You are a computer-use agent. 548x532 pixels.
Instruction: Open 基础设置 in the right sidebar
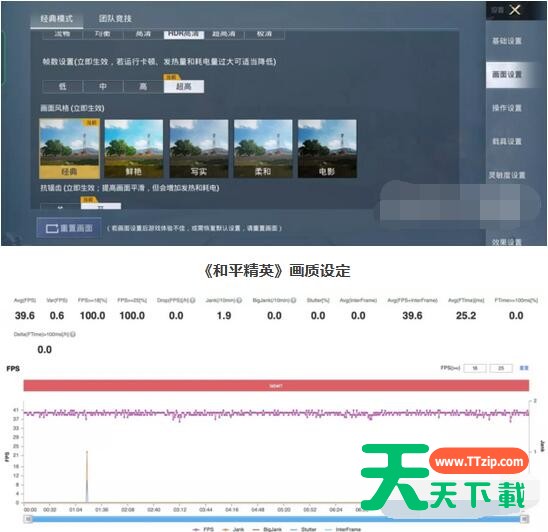[507, 41]
